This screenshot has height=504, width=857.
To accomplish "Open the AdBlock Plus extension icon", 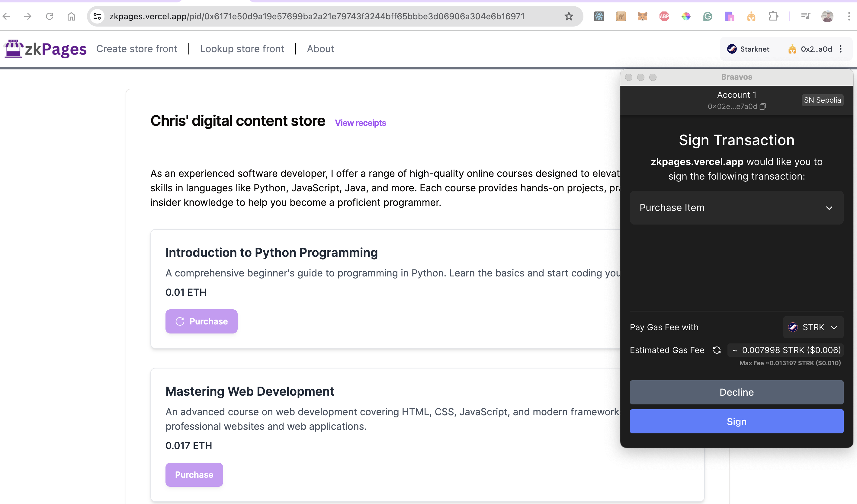I will tap(664, 16).
